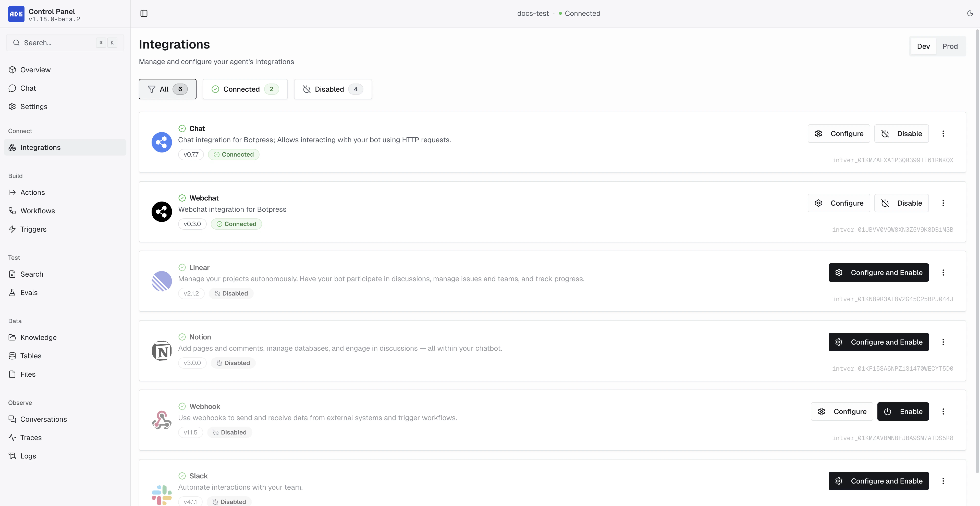Select the Triggers lightning icon

[x=12, y=229]
